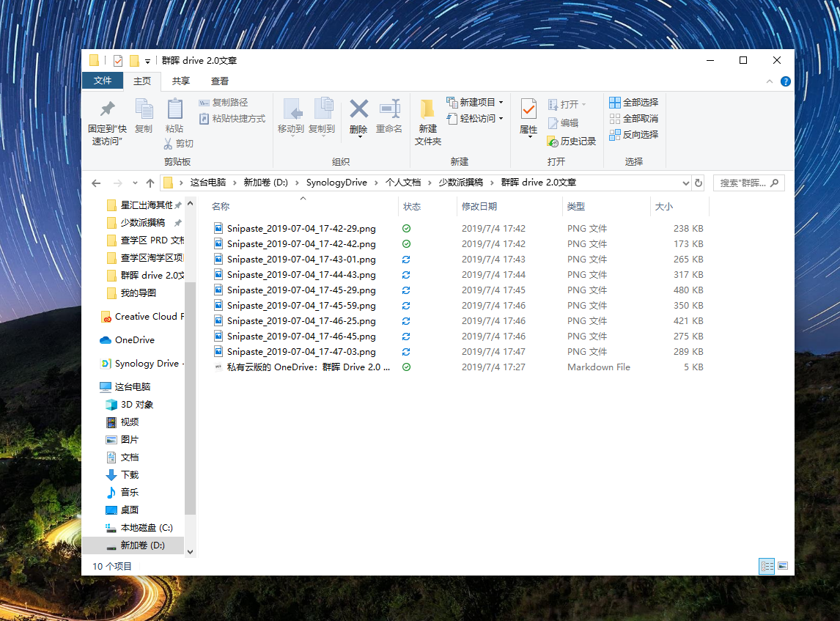The width and height of the screenshot is (840, 621).
Task: Open the recent locations dropdown arrow
Action: coord(135,183)
